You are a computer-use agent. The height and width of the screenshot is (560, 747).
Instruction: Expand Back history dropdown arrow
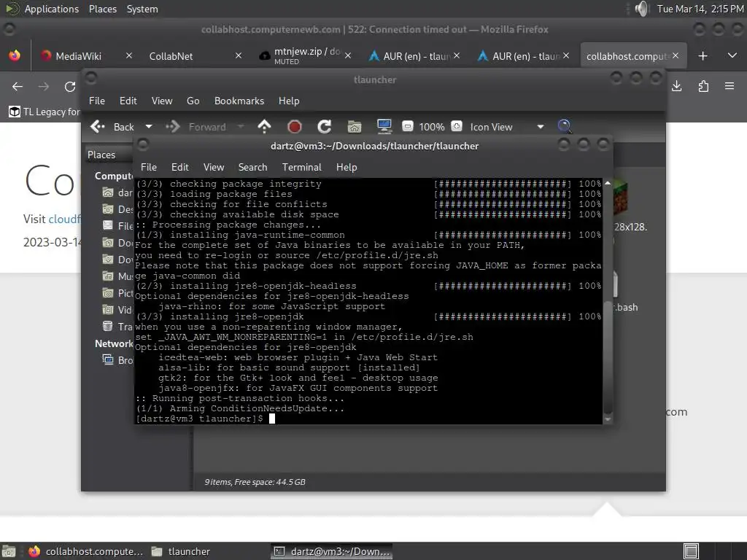(149, 127)
